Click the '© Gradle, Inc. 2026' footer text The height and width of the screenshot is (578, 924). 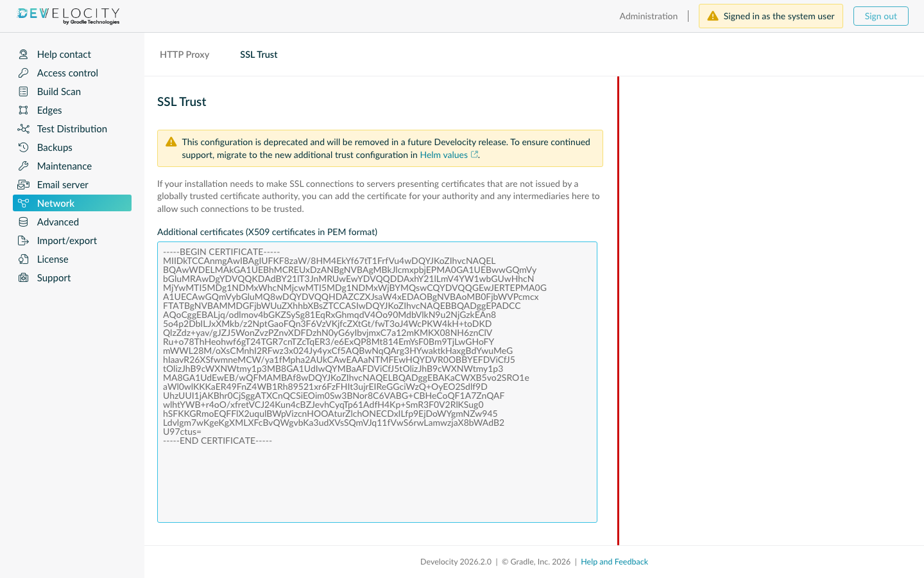pyautogui.click(x=536, y=562)
